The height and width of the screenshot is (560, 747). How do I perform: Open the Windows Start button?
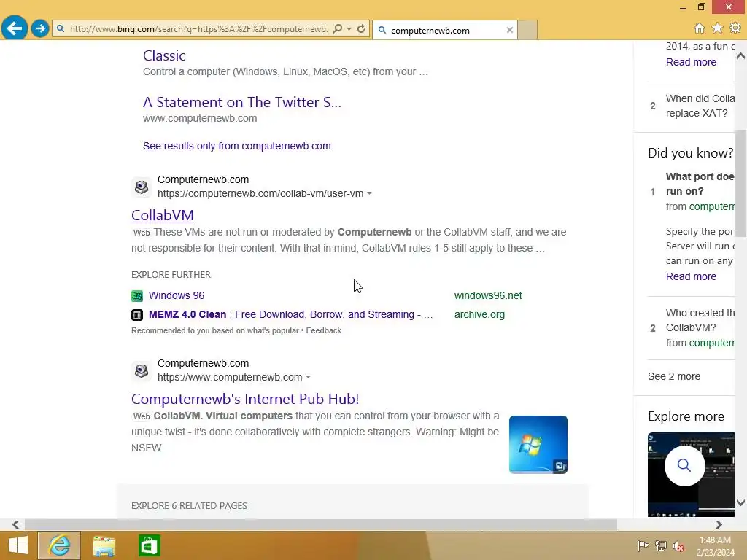pos(18,545)
